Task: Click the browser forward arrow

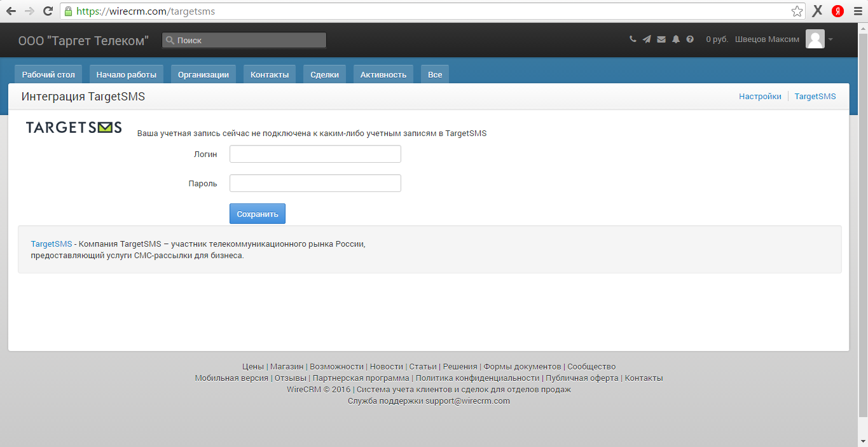Action: click(x=29, y=11)
